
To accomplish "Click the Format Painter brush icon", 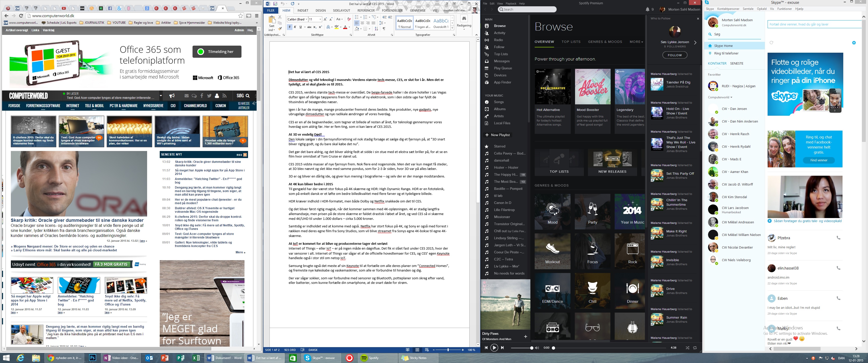I will point(280,29).
